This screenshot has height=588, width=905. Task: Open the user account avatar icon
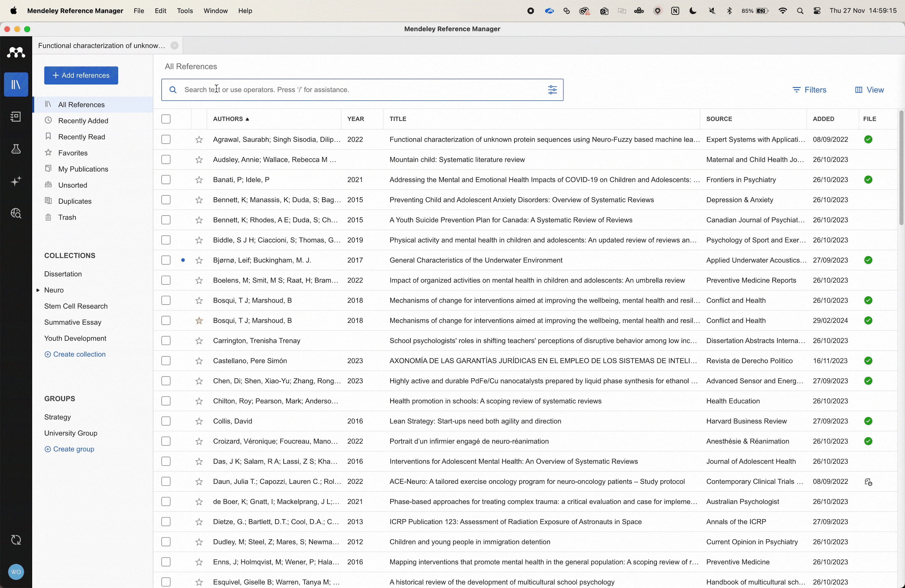pos(16,571)
